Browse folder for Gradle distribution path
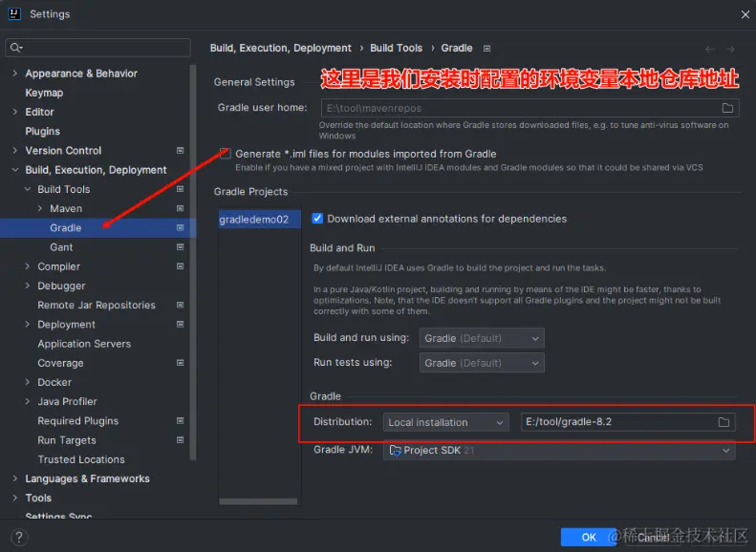Image resolution: width=756 pixels, height=552 pixels. click(724, 422)
